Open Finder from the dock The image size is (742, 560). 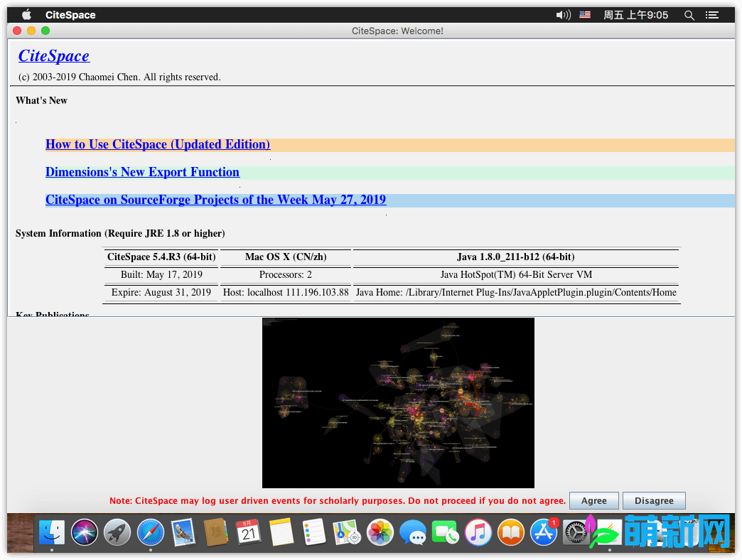pyautogui.click(x=52, y=532)
